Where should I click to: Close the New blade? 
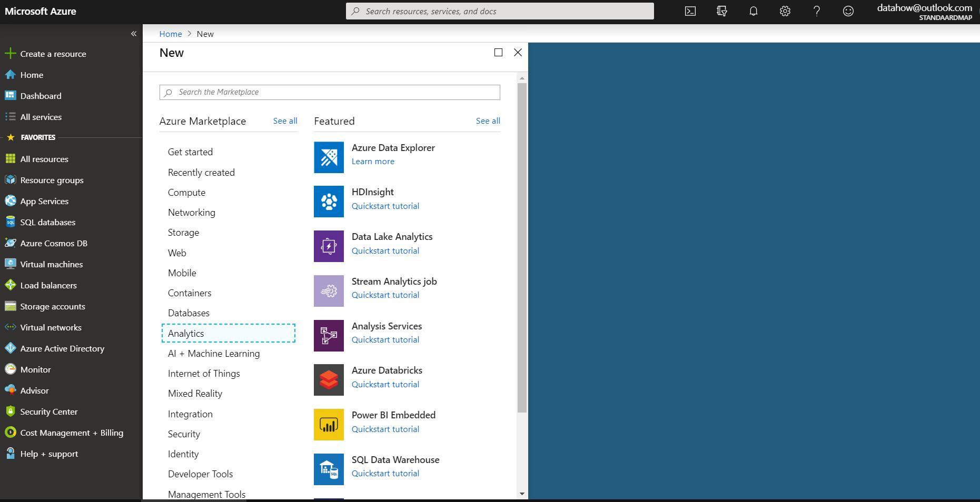pos(518,52)
